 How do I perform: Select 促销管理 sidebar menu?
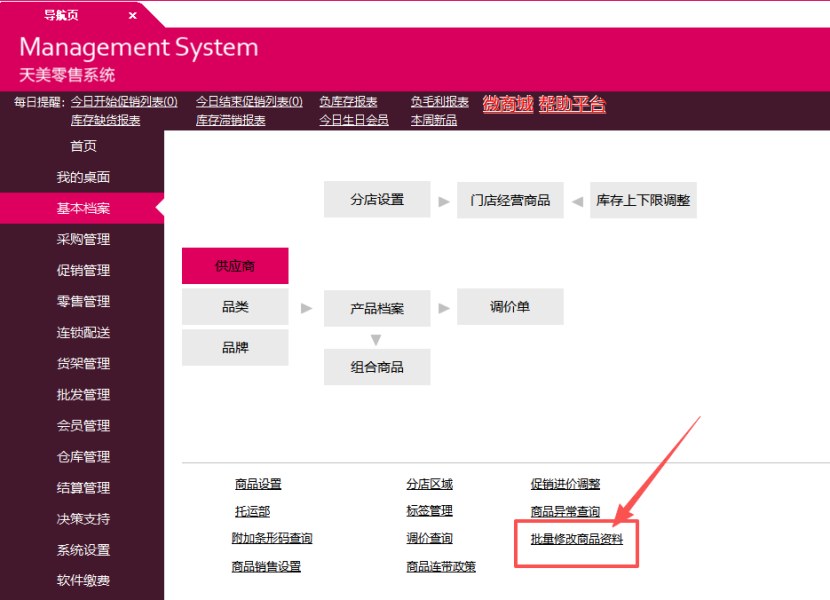click(83, 271)
